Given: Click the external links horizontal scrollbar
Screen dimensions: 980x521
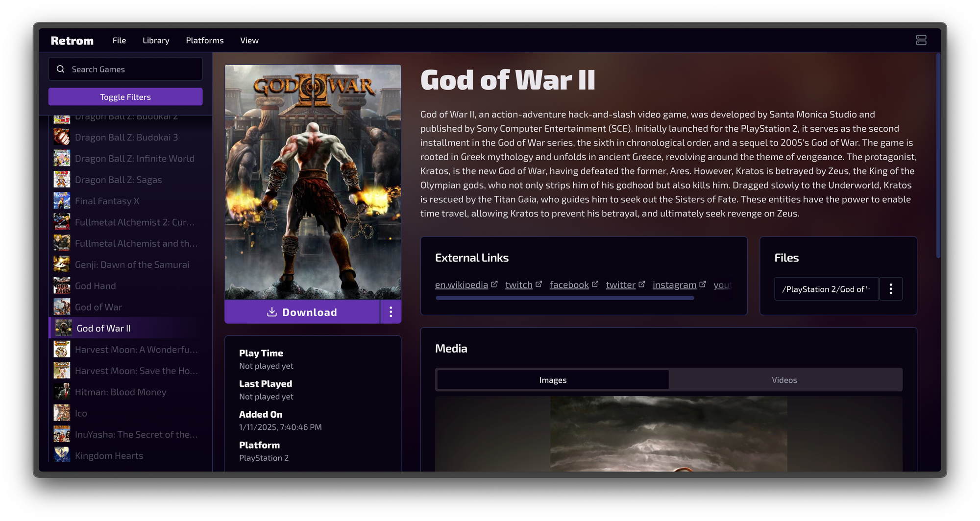Looking at the screenshot, I should [x=564, y=298].
